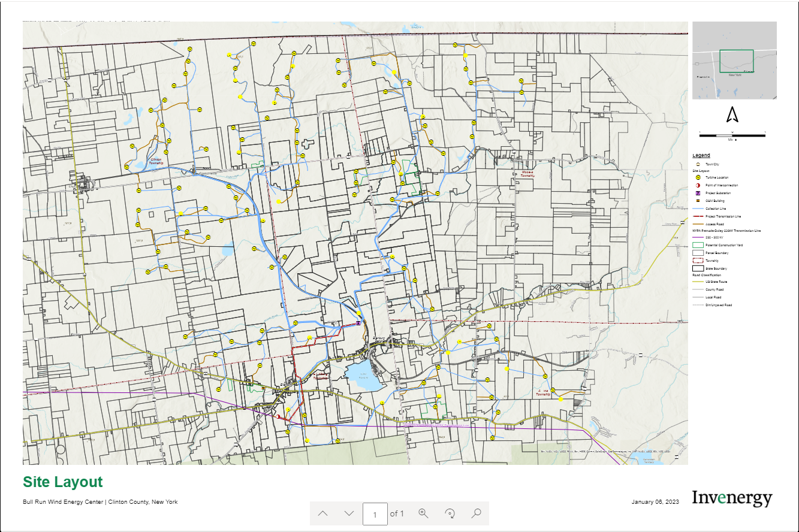Click the red Project Transmission Line swatch
Screen dimensions: 799x532
(698, 216)
